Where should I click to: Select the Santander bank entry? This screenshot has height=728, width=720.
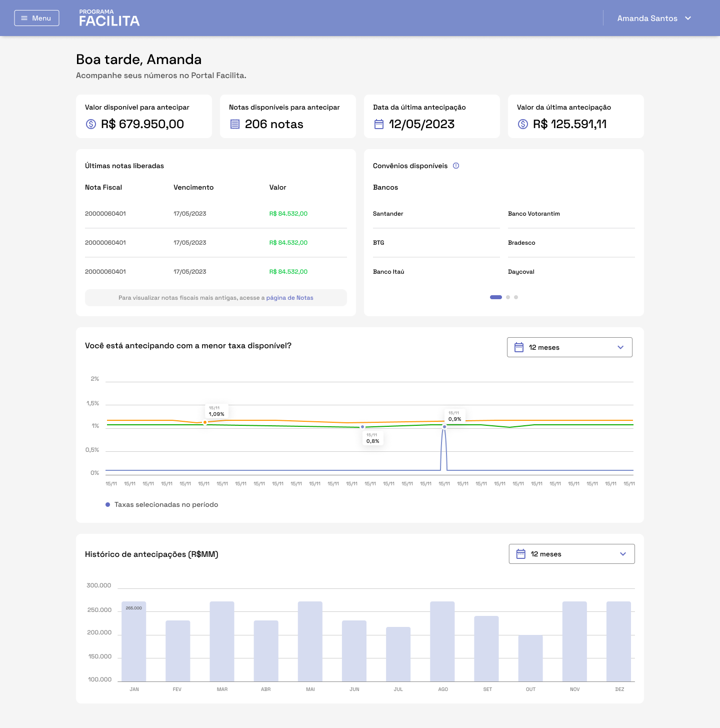tap(388, 214)
